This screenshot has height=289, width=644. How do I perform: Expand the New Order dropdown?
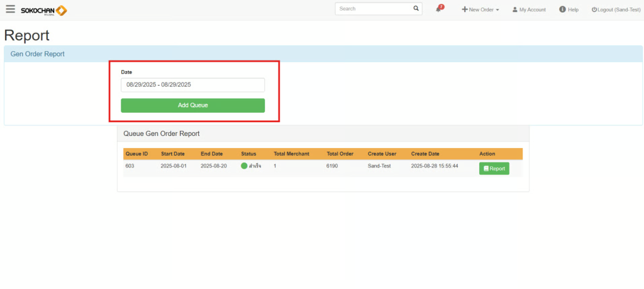click(x=480, y=9)
